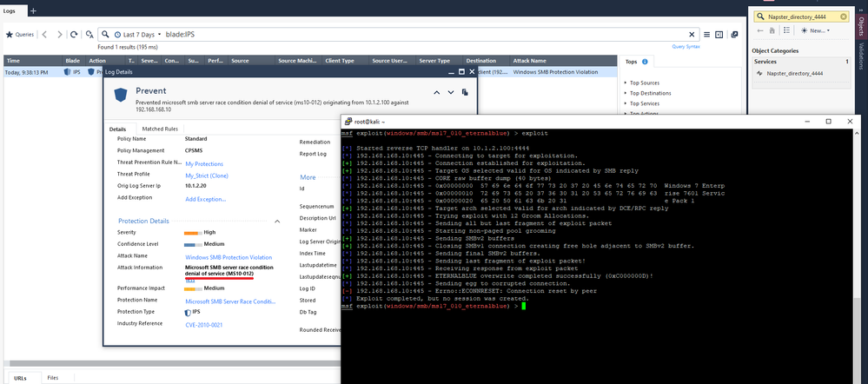Open the My_Strict (Clone) profile link
This screenshot has height=384, width=868.
(207, 176)
